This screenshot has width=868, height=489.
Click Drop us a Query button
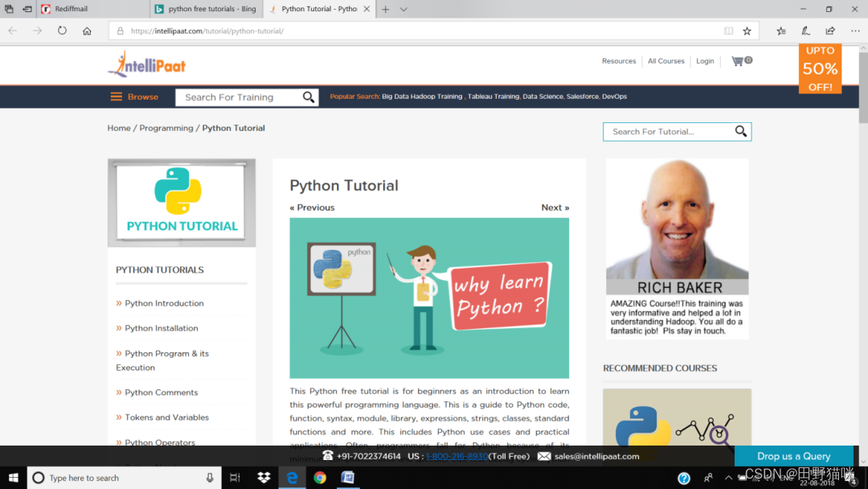(794, 456)
